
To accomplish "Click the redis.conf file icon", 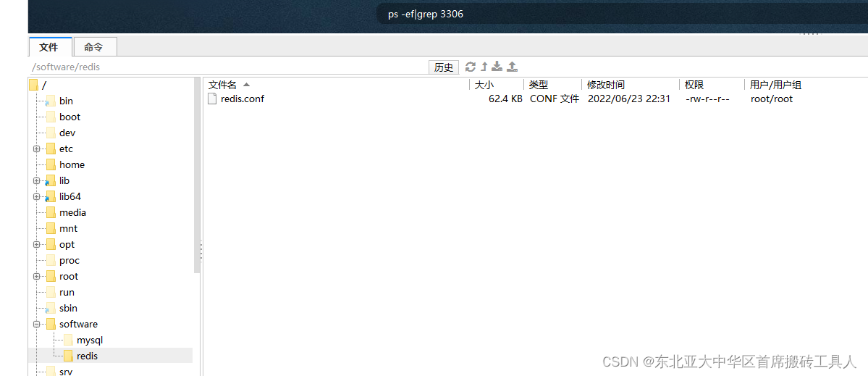I will pos(212,99).
